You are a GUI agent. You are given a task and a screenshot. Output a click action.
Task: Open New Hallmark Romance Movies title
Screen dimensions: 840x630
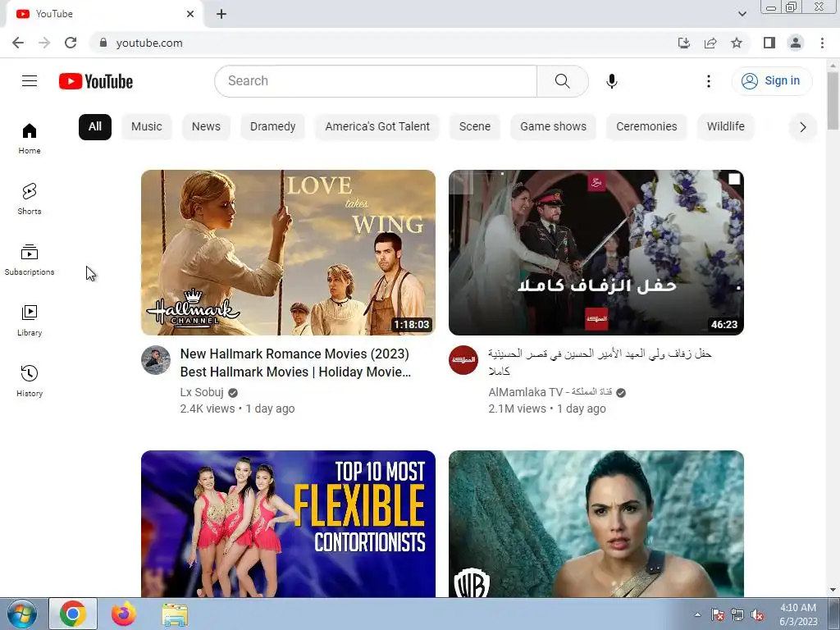(x=295, y=363)
